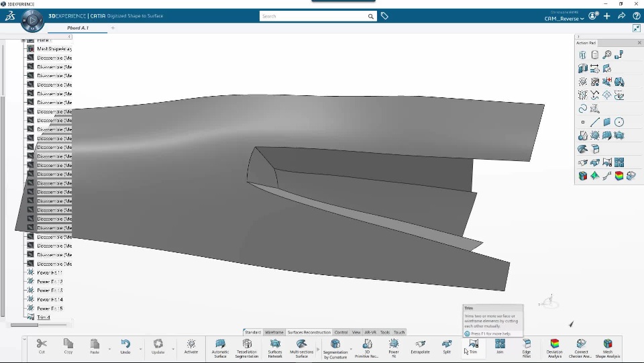Select the Pbord A.1 document tab
This screenshot has width=644, height=363.
point(78,28)
